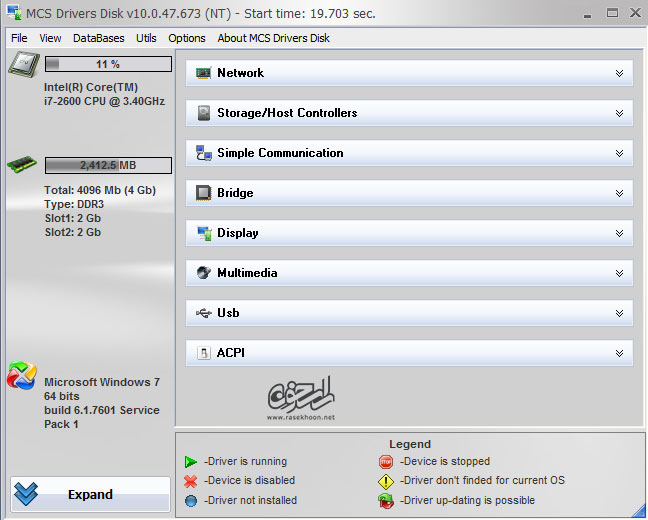The height and width of the screenshot is (520, 648).
Task: Click the application icon in title bar
Action: pos(14,12)
